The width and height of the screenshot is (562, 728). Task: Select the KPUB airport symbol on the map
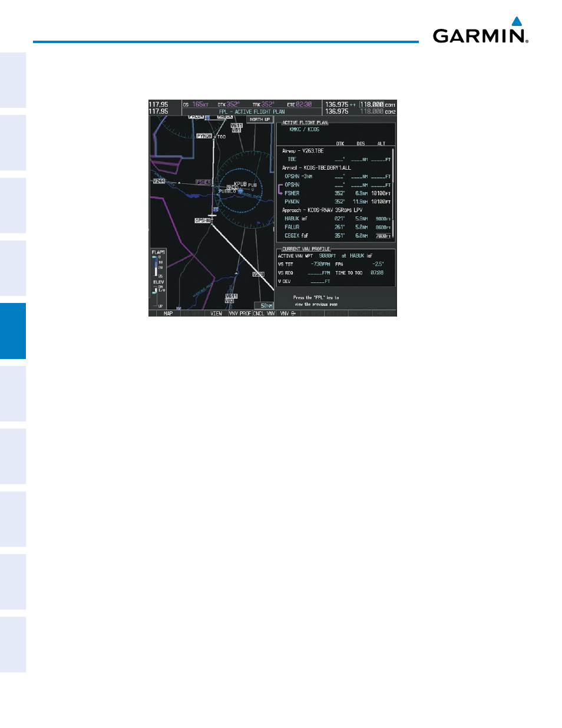pos(240,191)
